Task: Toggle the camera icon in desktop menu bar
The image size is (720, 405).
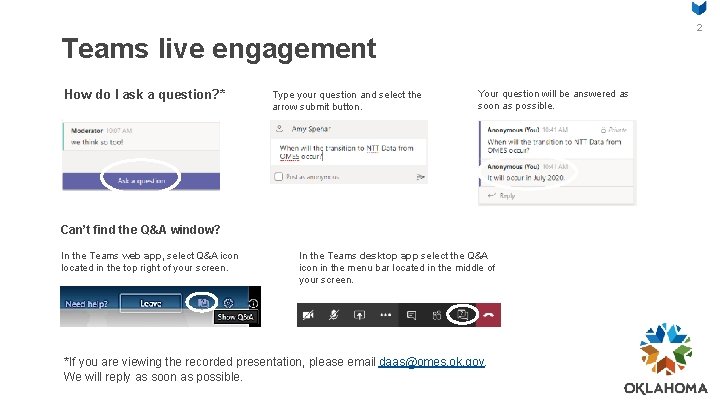Action: pyautogui.click(x=308, y=315)
